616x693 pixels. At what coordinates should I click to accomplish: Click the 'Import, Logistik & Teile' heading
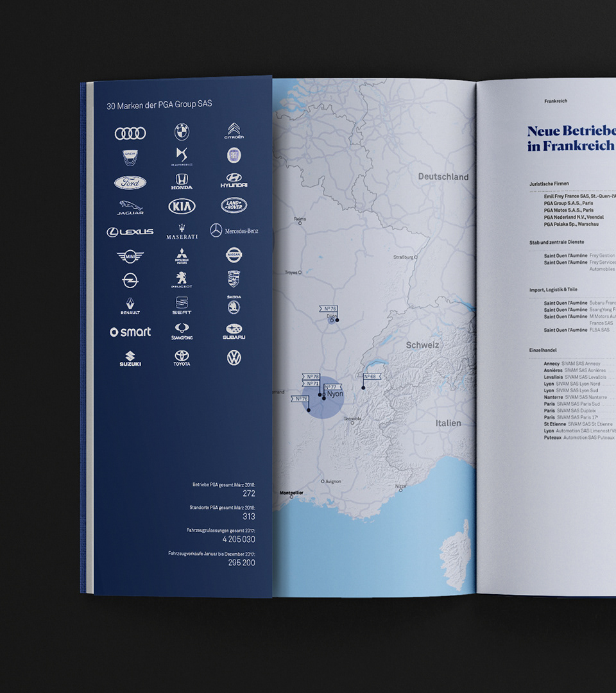(x=553, y=290)
